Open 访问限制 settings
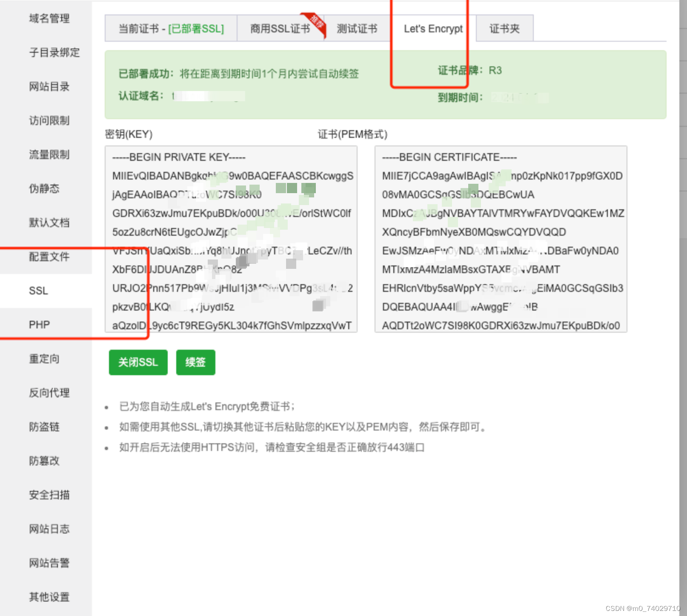The image size is (687, 616). pyautogui.click(x=49, y=121)
